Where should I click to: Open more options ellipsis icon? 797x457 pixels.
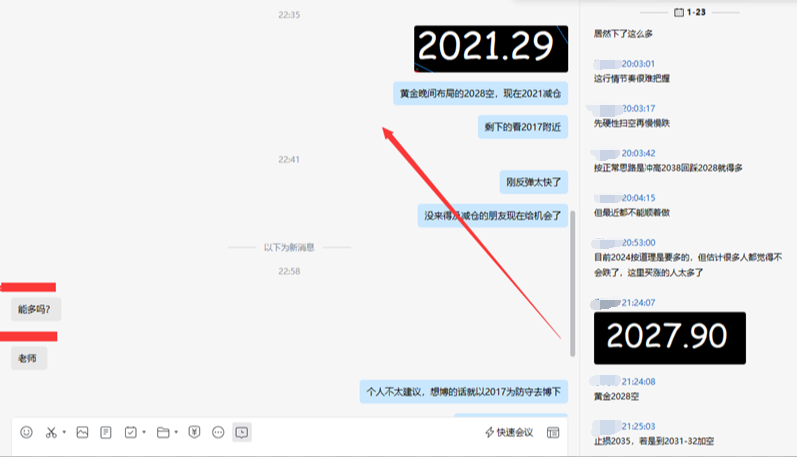[218, 432]
